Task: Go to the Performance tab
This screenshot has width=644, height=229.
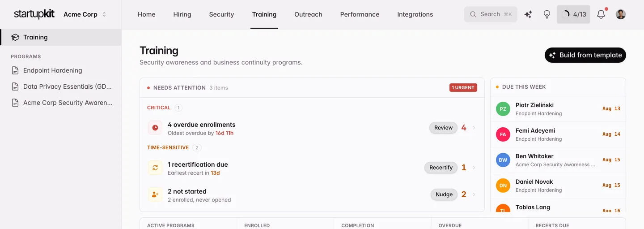Action: 360,14
